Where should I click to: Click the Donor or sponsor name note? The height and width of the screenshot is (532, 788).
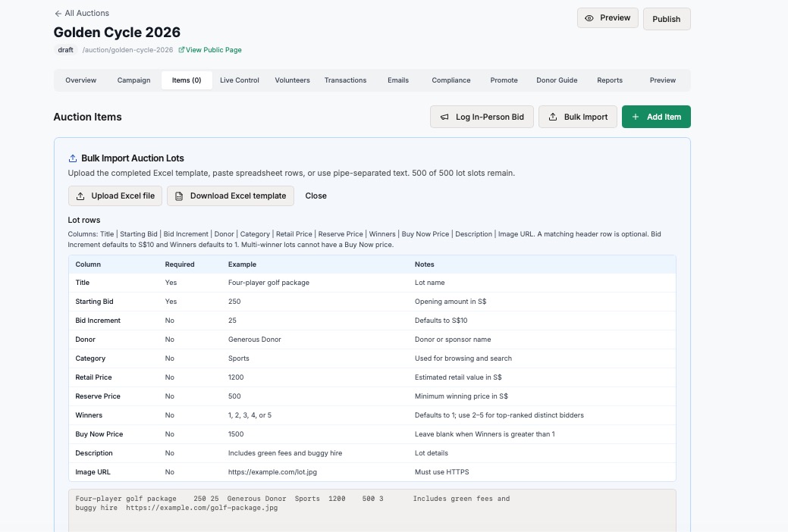click(453, 340)
